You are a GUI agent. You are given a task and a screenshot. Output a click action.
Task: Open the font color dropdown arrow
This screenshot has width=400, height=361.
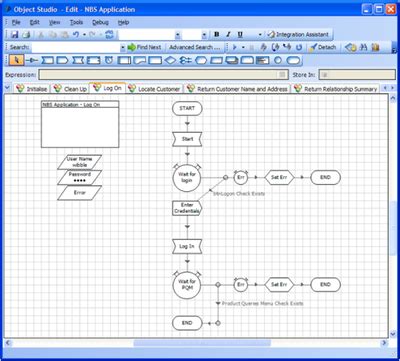point(260,35)
